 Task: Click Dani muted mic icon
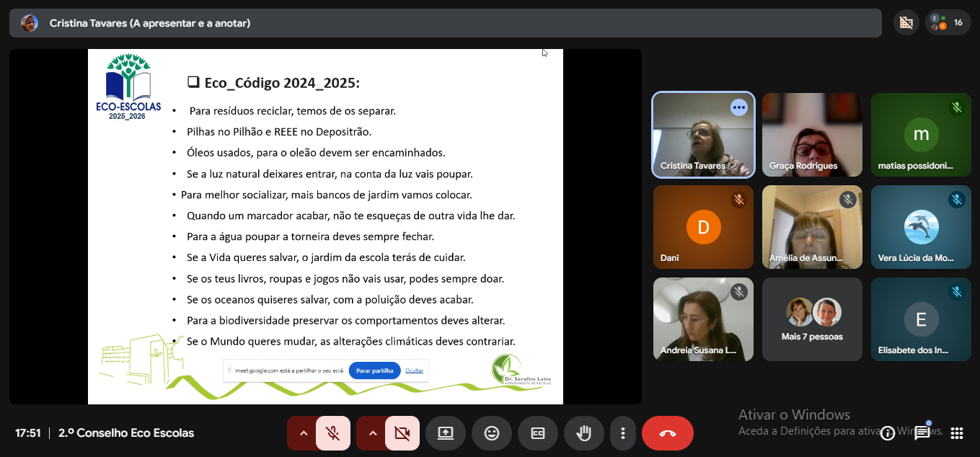coord(738,200)
